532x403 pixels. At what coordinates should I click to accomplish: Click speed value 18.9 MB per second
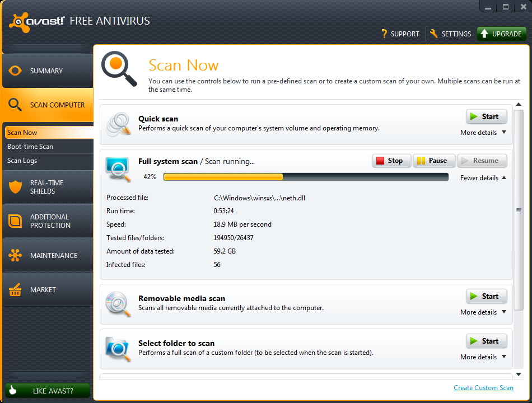point(242,224)
